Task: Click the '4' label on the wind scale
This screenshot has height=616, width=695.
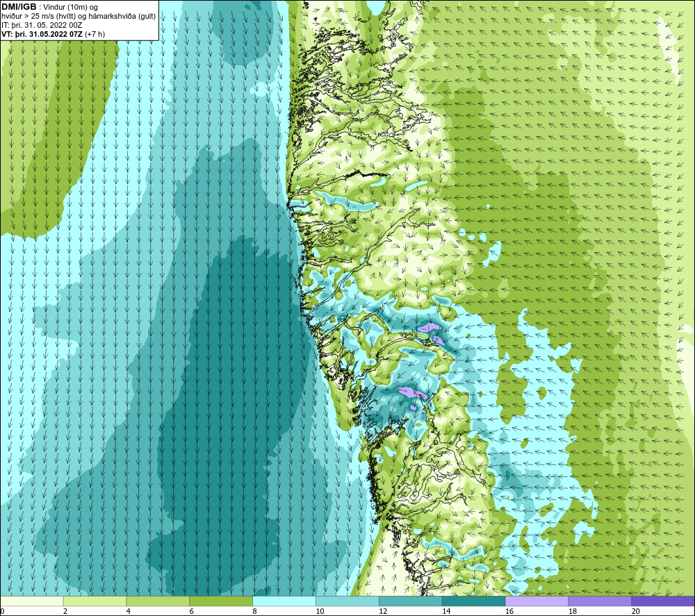Action: tap(128, 611)
